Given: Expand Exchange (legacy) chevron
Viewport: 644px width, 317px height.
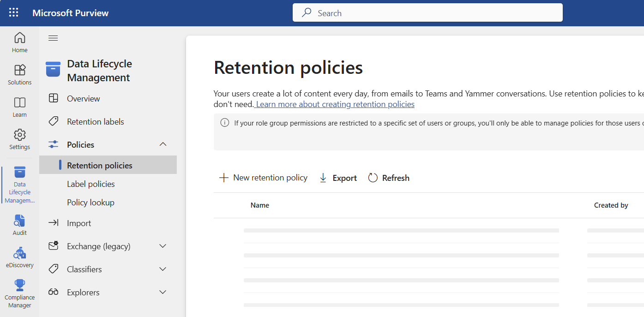Looking at the screenshot, I should point(163,246).
